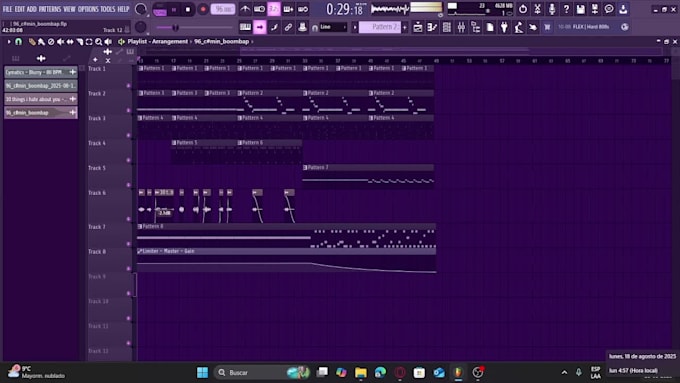Select the Zoom tool in Playlist
Viewport: 680px width, 383px height.
click(x=98, y=42)
